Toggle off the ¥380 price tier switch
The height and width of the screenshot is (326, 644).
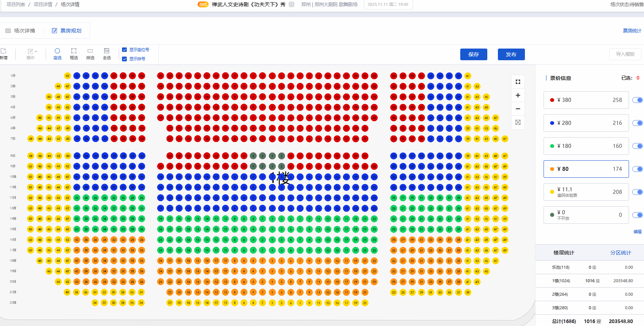[637, 100]
